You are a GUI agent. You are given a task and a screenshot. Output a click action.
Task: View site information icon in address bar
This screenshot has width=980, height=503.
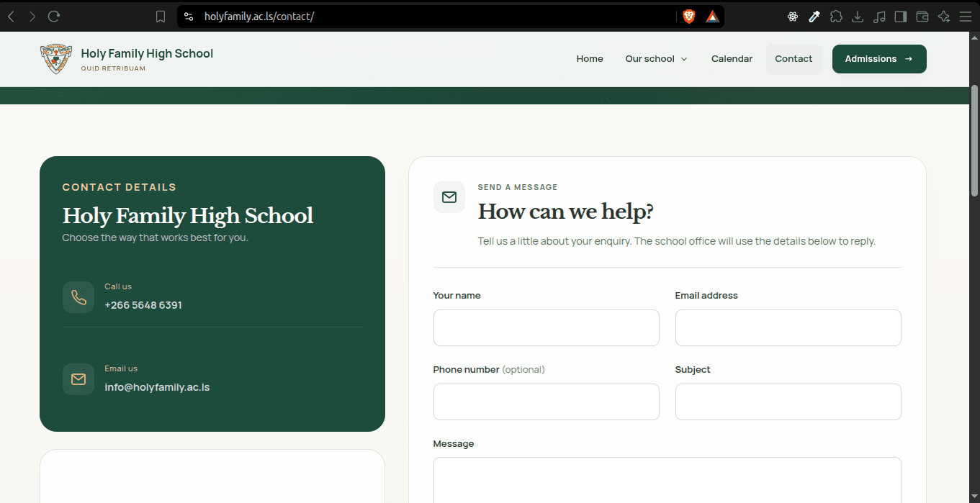coord(188,17)
